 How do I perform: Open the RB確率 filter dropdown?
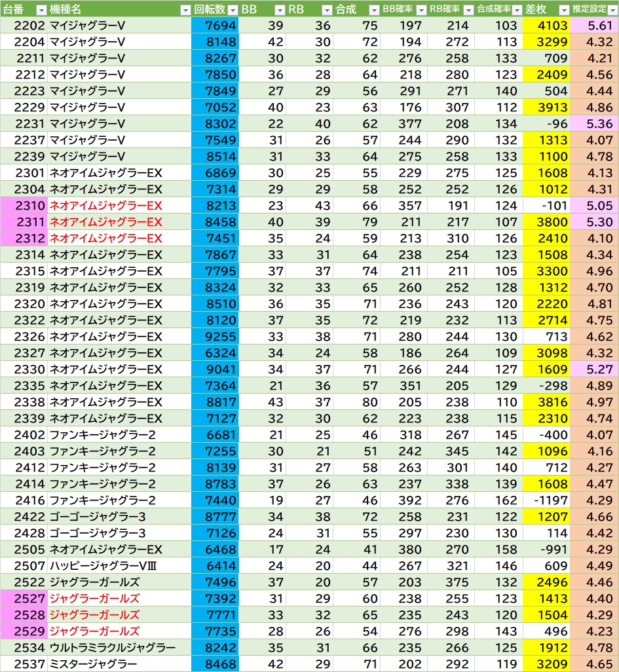point(468,10)
